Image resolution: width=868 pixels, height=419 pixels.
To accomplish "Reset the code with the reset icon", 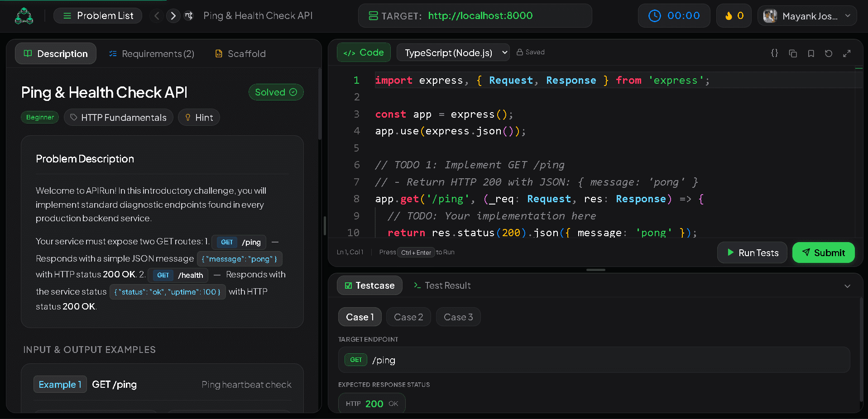I will coord(829,53).
